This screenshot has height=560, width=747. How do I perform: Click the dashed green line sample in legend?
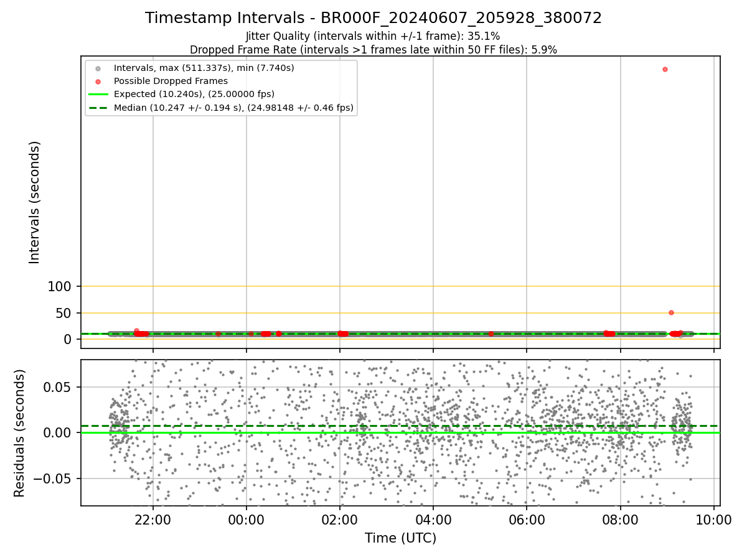98,108
